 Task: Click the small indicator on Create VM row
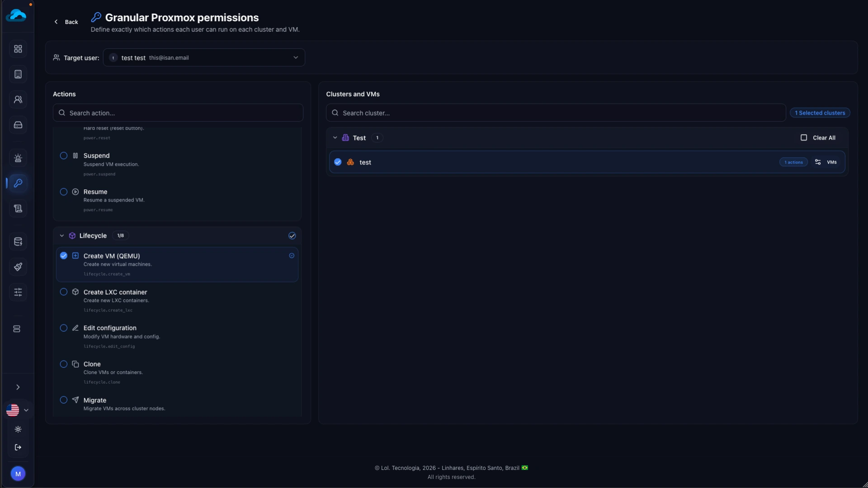[292, 256]
